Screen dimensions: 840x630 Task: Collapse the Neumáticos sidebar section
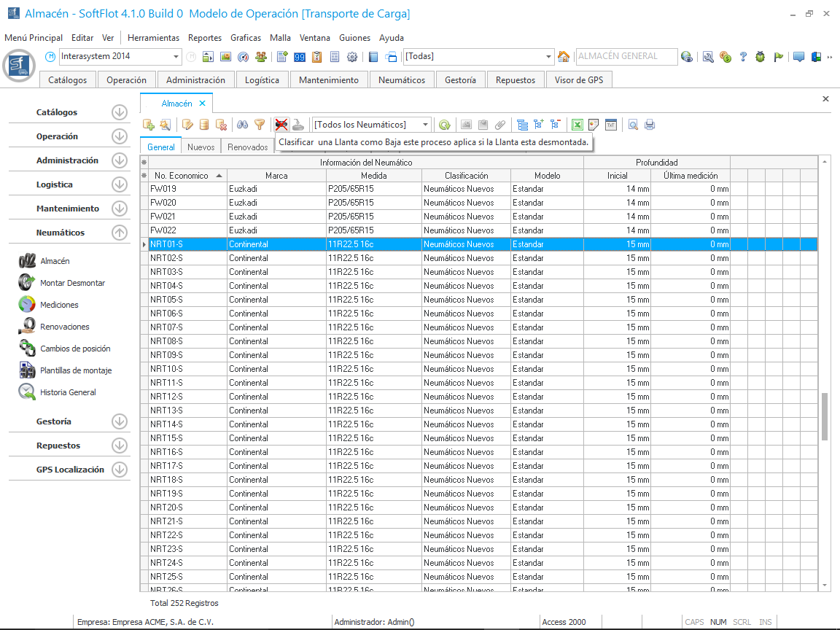pos(120,233)
